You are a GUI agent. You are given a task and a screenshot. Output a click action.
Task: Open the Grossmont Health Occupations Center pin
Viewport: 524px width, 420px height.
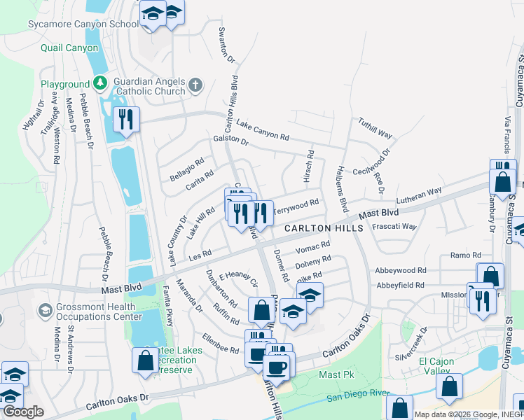click(45, 311)
